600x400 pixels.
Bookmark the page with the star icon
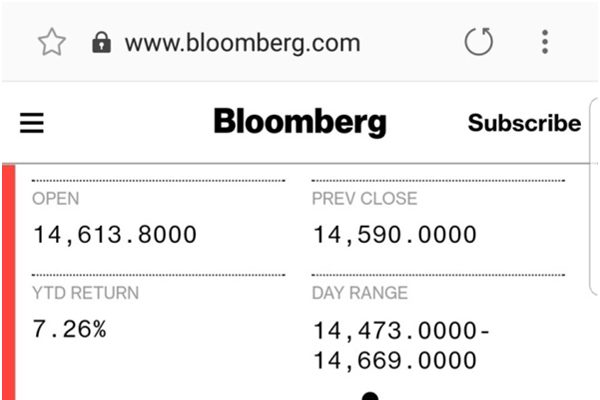[51, 42]
